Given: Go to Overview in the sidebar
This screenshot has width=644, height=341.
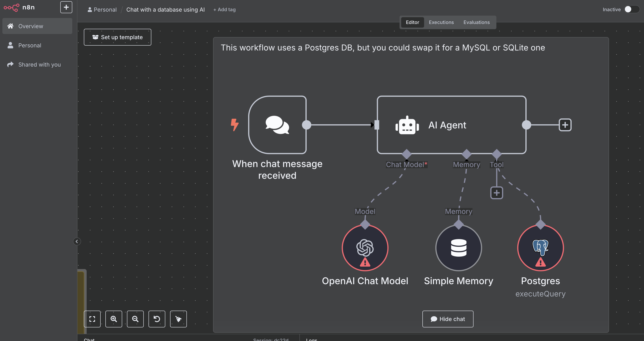Looking at the screenshot, I should (x=37, y=26).
